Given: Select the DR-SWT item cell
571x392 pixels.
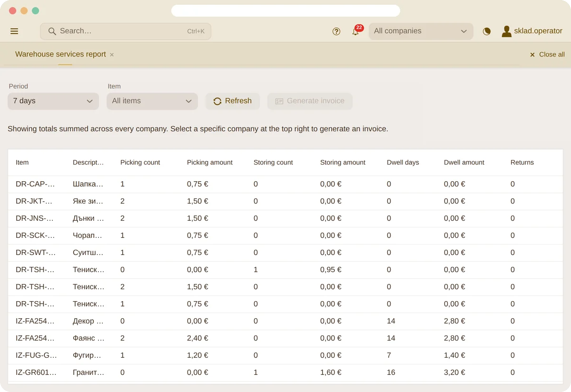Looking at the screenshot, I should pos(36,253).
